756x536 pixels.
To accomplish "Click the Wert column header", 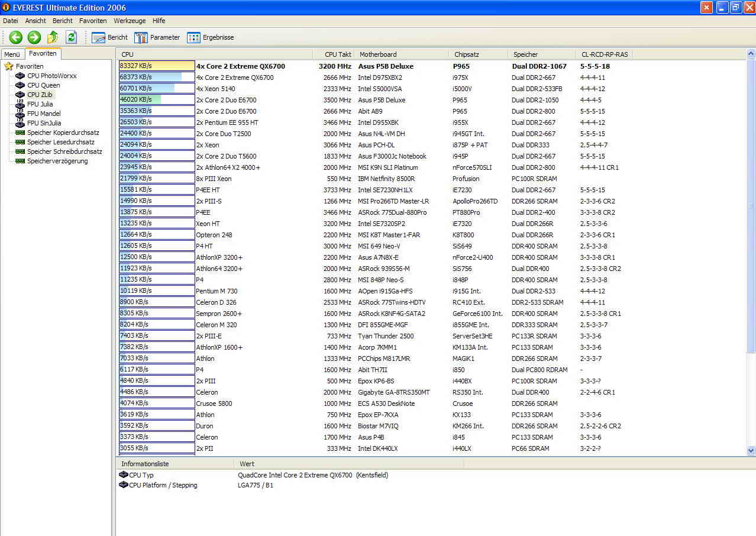I will click(349, 464).
